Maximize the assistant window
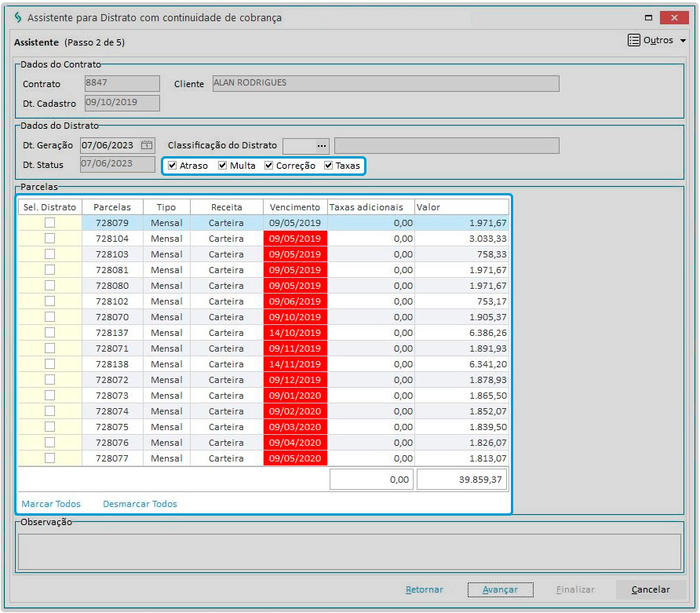Image resolution: width=700 pixels, height=613 pixels. pos(648,17)
